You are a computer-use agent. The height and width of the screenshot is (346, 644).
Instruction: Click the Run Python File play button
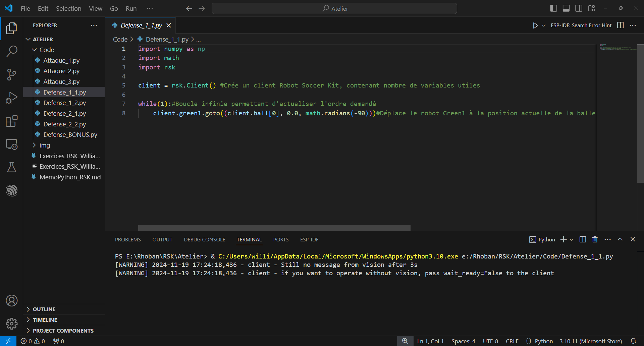click(x=535, y=25)
